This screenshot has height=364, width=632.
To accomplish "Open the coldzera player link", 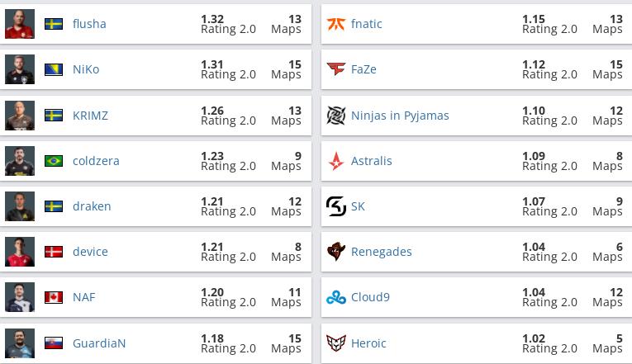I will 96,161.
